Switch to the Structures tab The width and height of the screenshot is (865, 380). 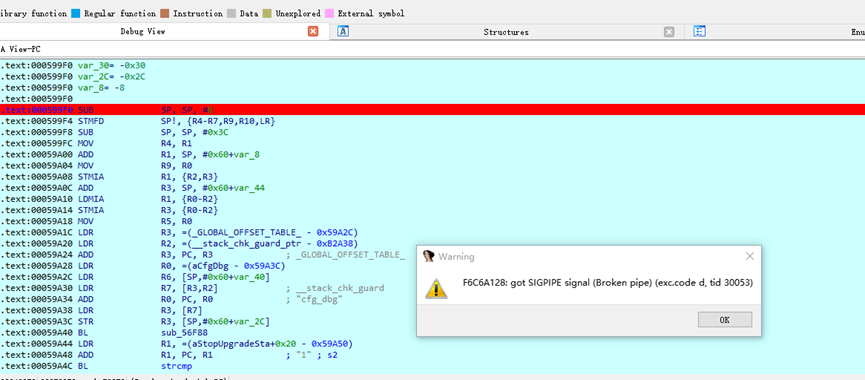[506, 32]
